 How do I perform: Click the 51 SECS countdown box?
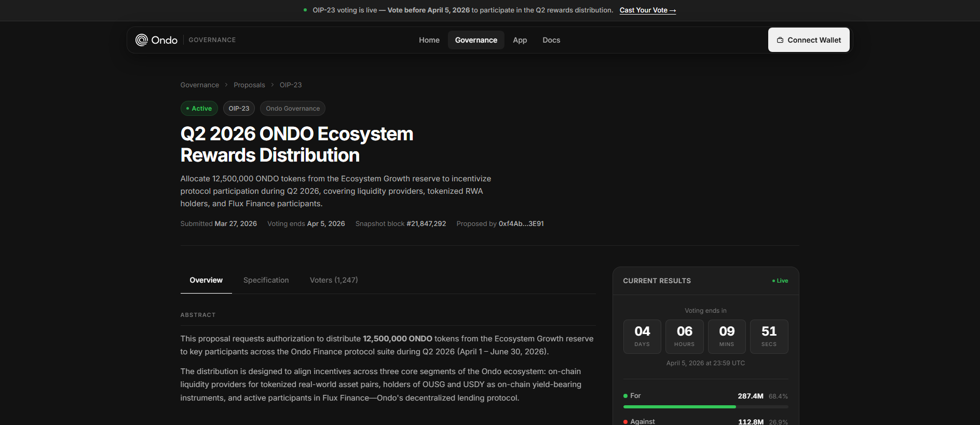coord(769,337)
